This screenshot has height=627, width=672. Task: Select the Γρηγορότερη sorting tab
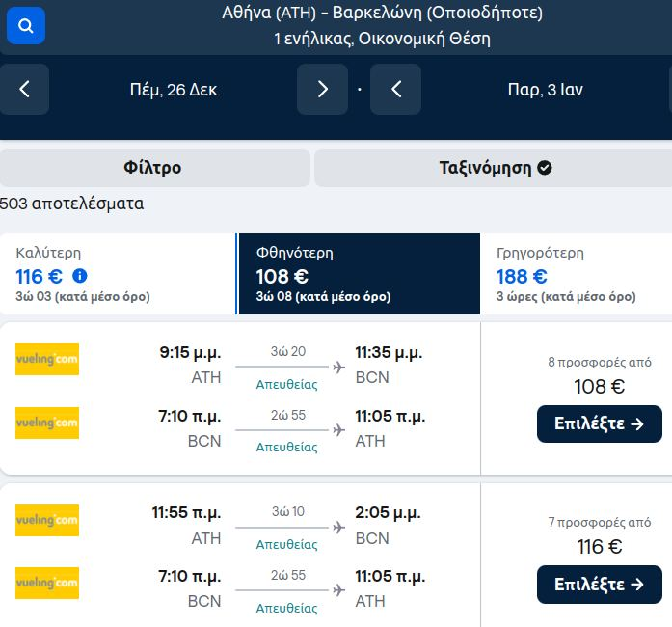point(576,274)
